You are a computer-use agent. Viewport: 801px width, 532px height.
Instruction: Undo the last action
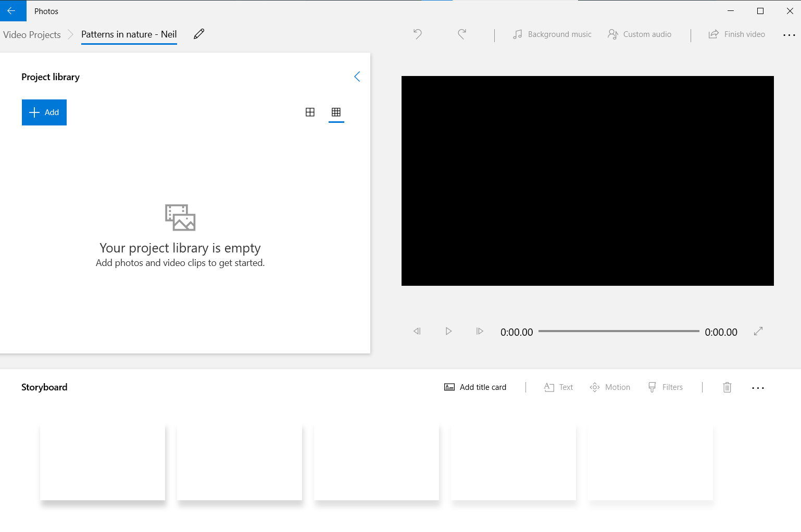[x=418, y=34]
